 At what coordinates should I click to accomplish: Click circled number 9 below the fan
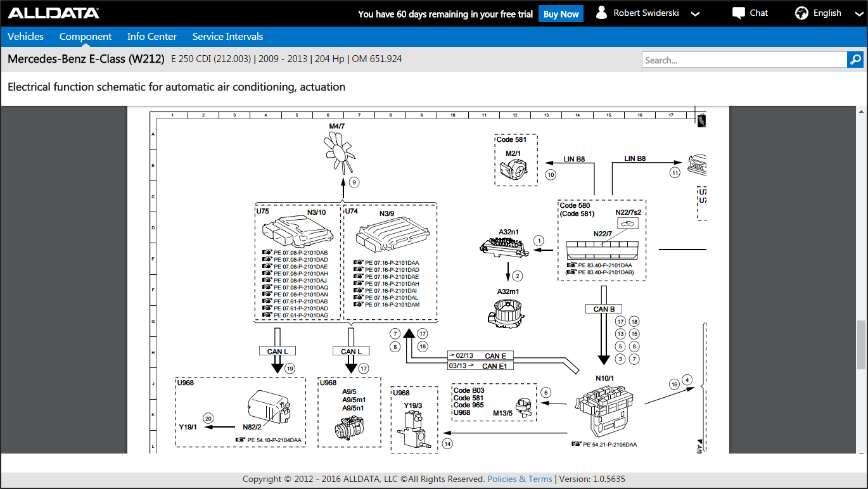point(354,182)
